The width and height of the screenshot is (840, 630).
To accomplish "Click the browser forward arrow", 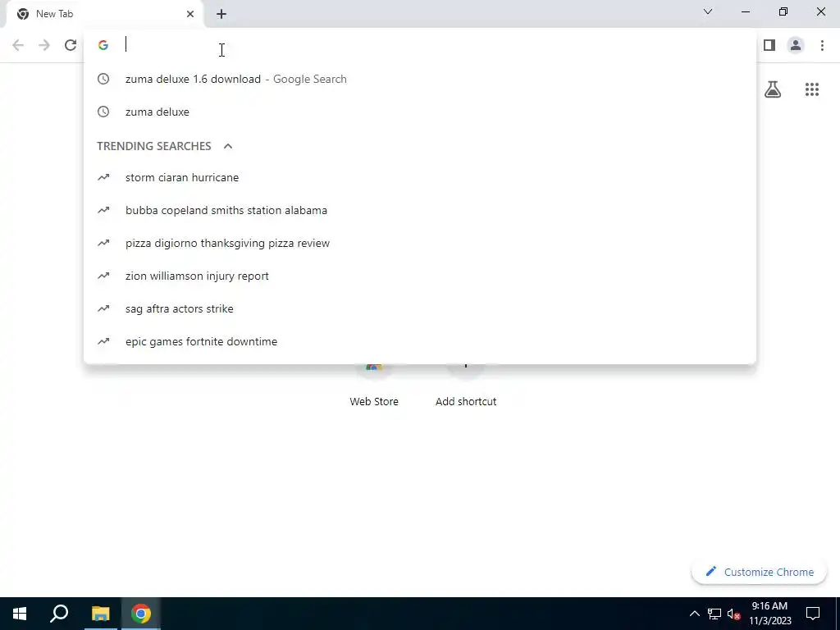I will 44,45.
